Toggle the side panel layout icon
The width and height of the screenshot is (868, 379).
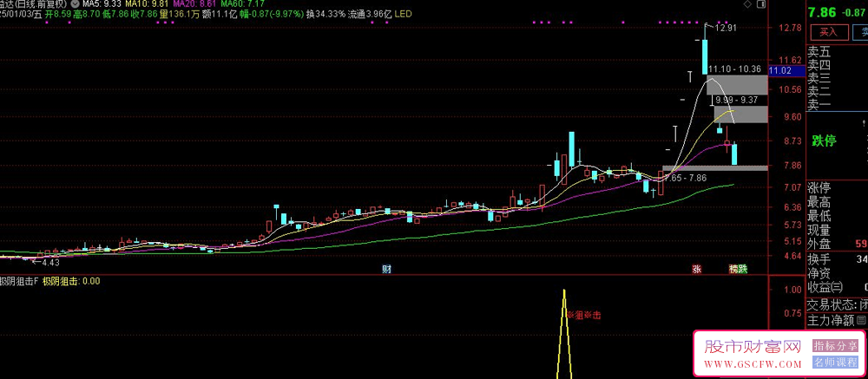coord(762,4)
